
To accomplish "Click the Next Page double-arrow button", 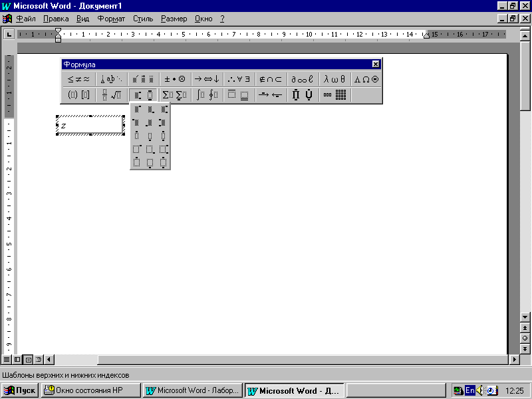I will [525, 348].
